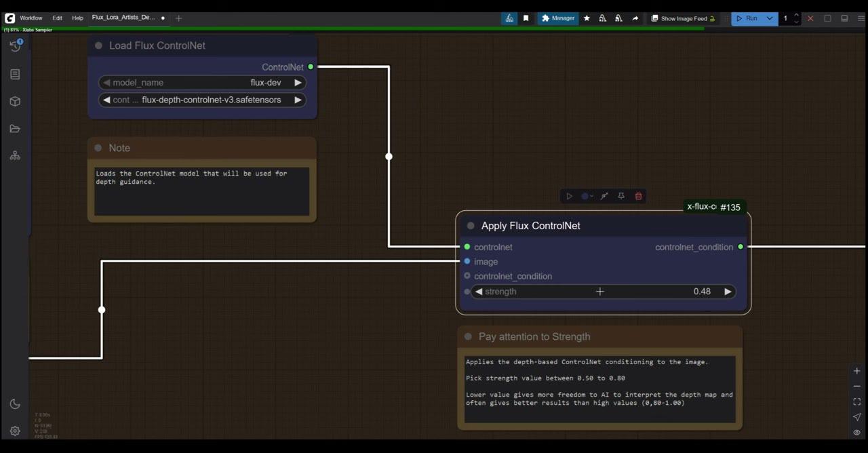Click the select-mode arrow icon bottom right

click(x=856, y=417)
